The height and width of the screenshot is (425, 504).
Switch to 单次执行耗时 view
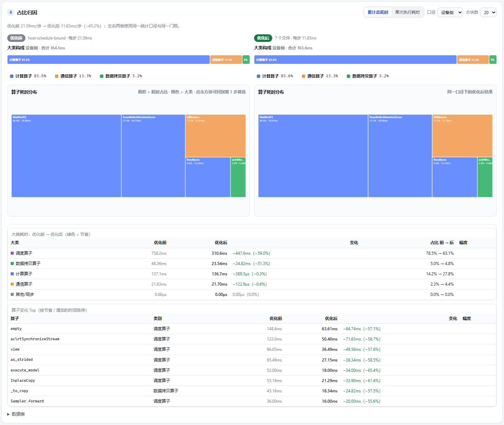coord(407,12)
